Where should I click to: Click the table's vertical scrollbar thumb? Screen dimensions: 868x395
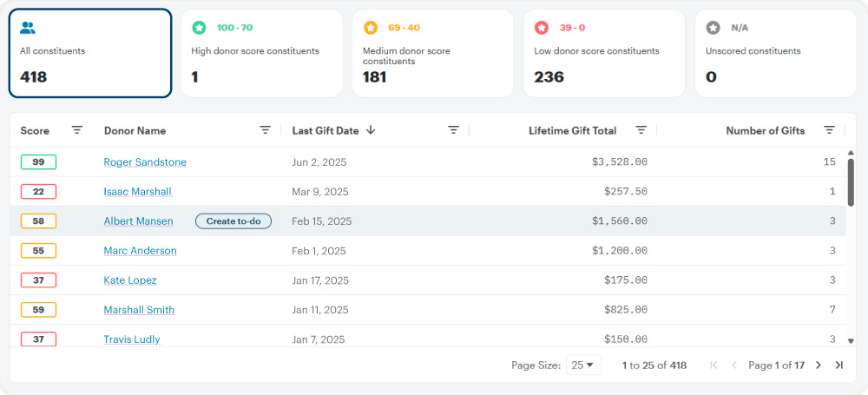tap(851, 182)
